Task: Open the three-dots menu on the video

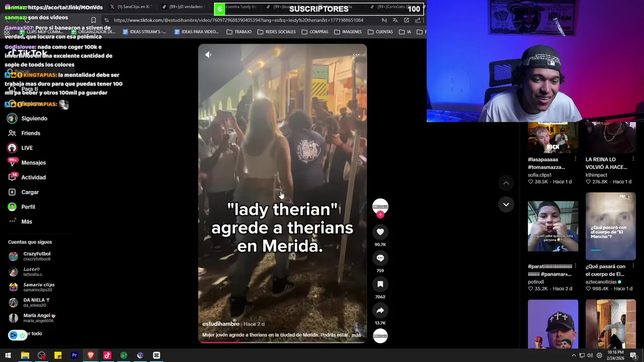Action: point(356,54)
